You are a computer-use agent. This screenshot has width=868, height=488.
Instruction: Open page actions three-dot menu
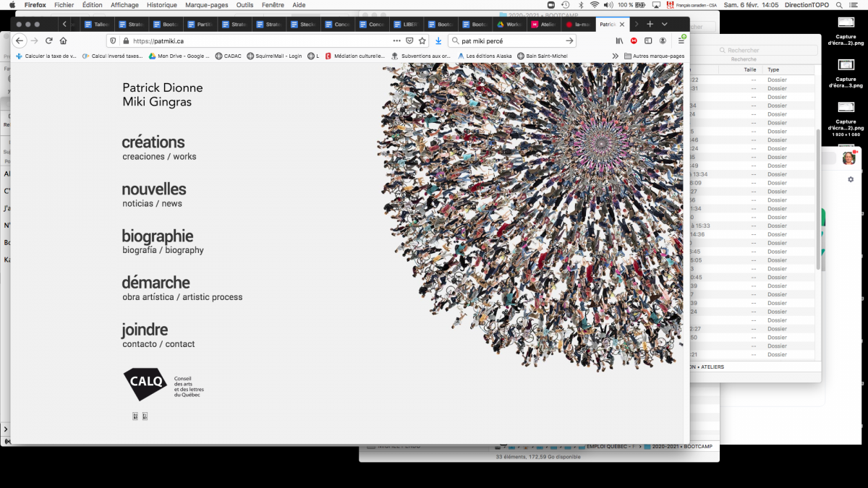[x=396, y=41]
